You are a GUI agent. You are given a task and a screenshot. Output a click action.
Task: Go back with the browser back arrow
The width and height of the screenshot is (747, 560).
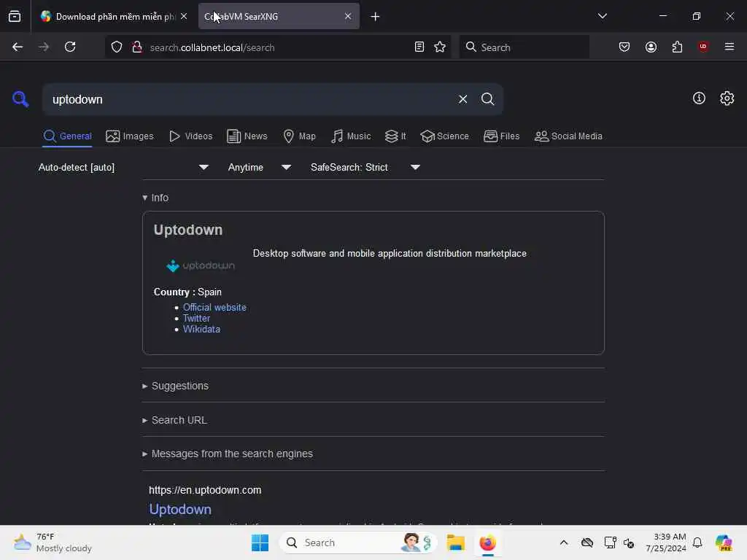18,47
